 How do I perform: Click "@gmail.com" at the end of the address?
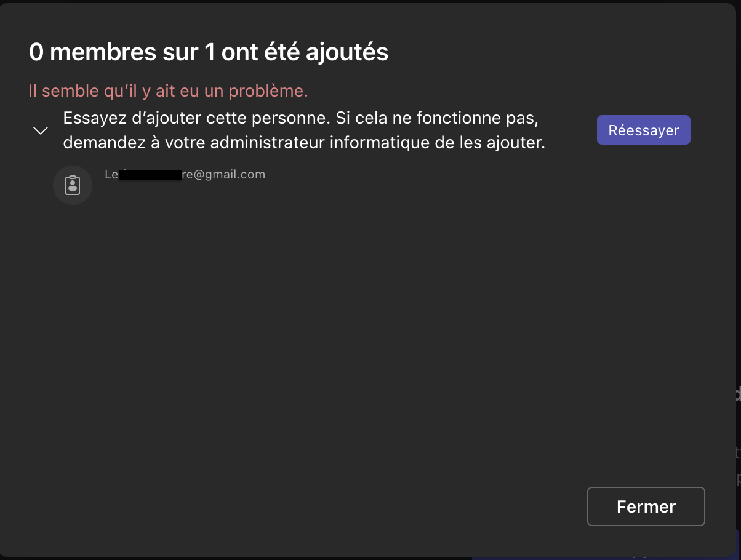230,174
